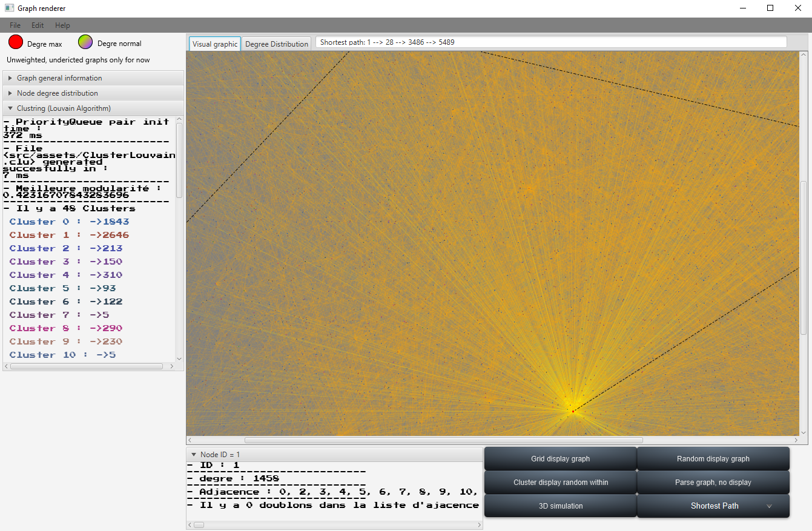Click the Graph renderer app icon in title bar
812x531 pixels.
9,8
